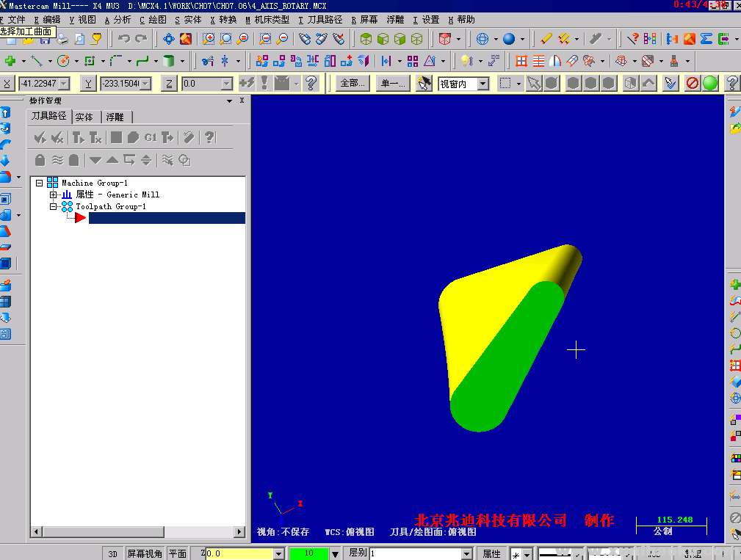This screenshot has height=560, width=741.
Task: Click the green color swatch showing 10
Action: point(308,553)
